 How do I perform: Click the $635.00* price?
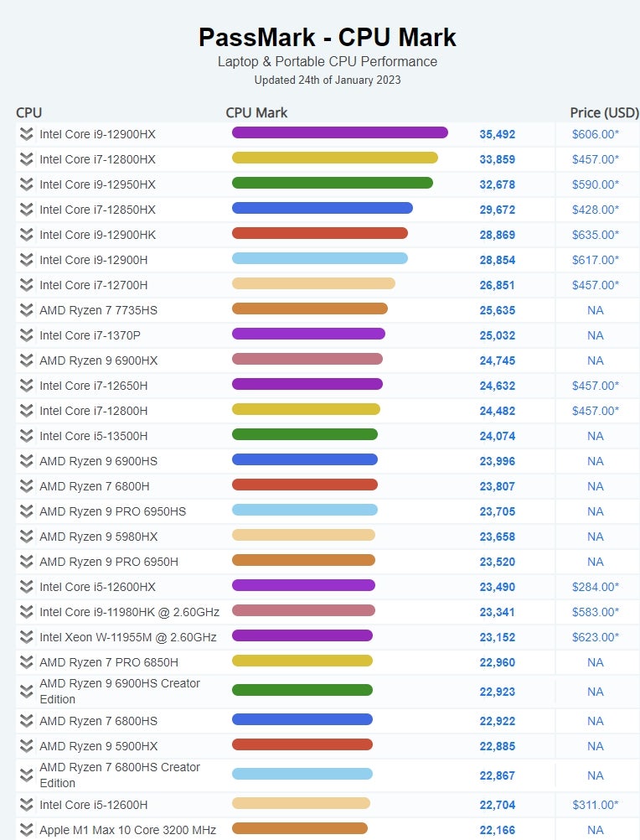coord(595,236)
